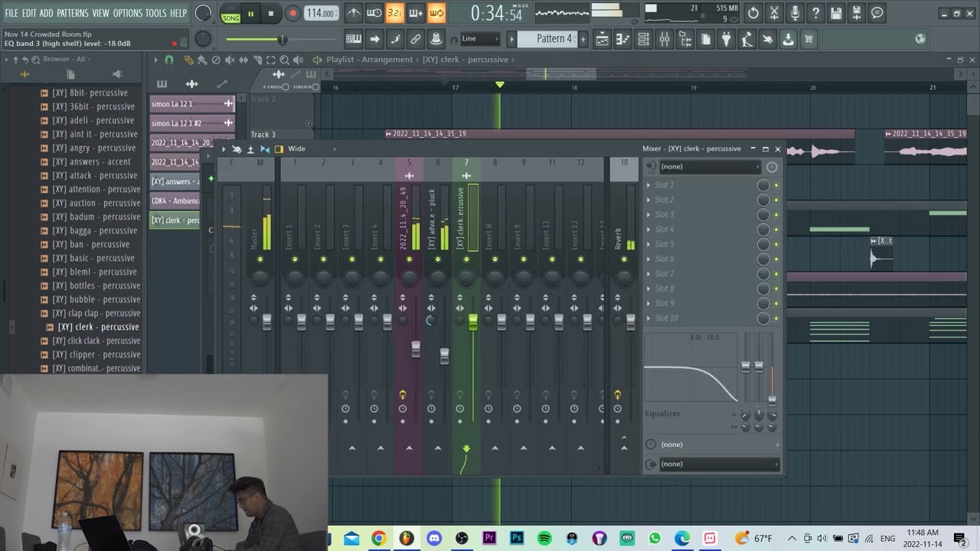The width and height of the screenshot is (980, 551).
Task: Expand Slot 3 arrow in the mixer
Action: point(649,214)
